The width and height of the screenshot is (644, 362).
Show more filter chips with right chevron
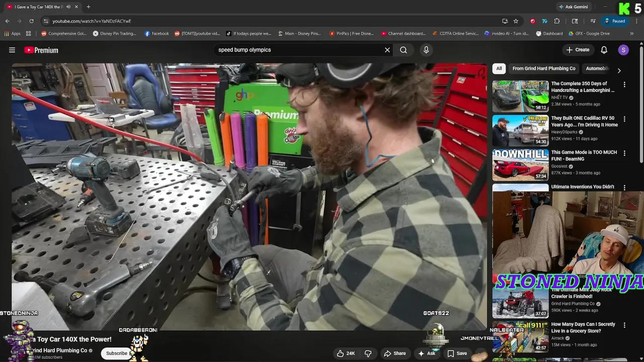pyautogui.click(x=619, y=71)
